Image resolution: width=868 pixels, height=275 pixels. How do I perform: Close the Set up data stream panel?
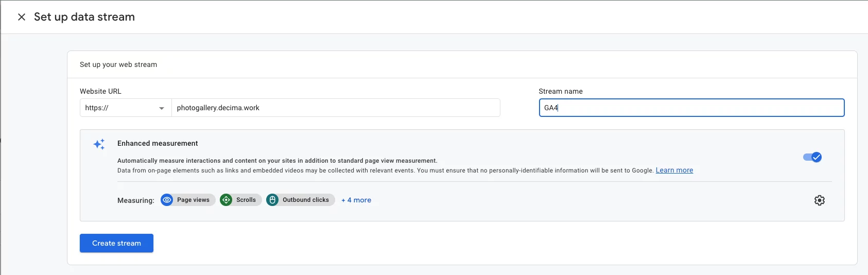point(22,17)
